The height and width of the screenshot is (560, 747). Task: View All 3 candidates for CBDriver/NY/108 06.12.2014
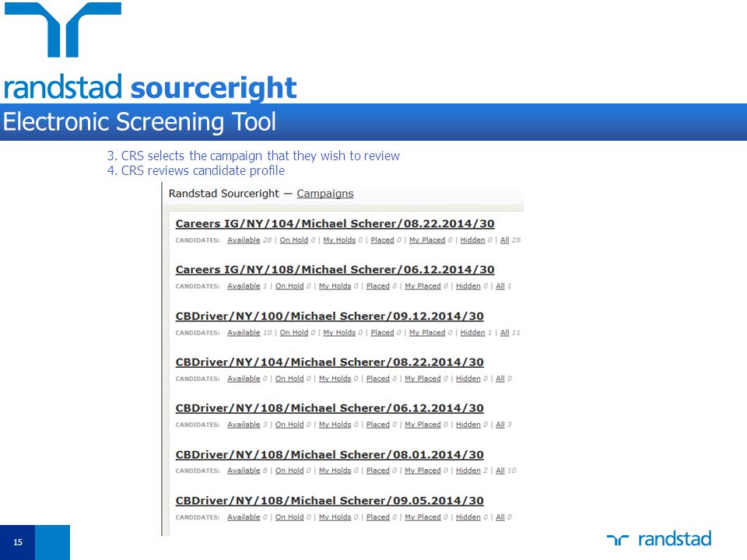(x=500, y=425)
